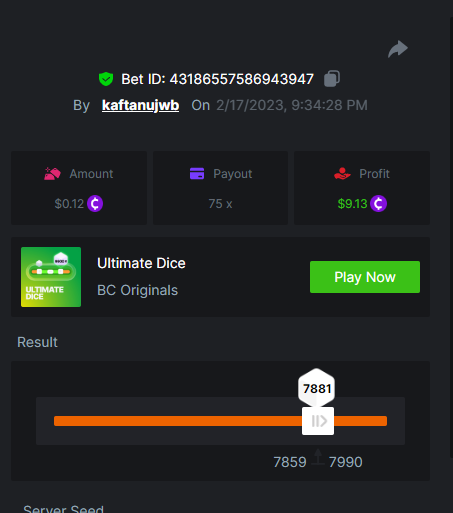Image resolution: width=453 pixels, height=513 pixels.
Task: Click the share arrow icon
Action: pos(398,49)
